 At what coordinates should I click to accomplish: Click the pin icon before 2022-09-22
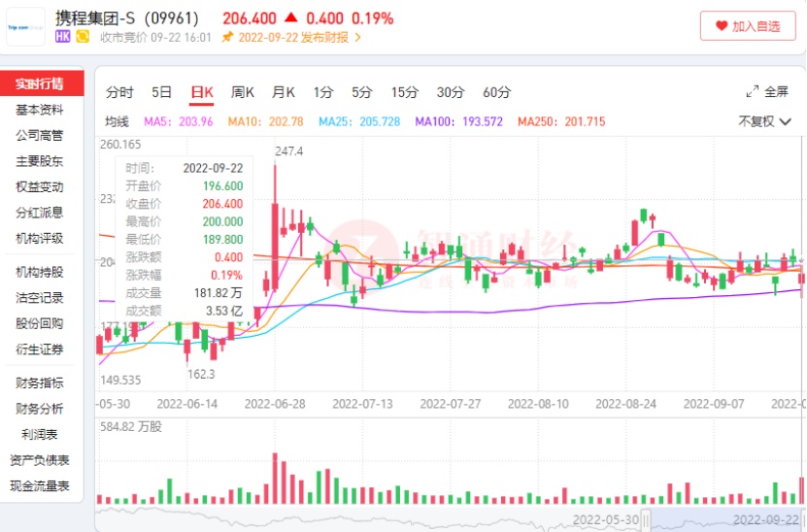point(227,37)
